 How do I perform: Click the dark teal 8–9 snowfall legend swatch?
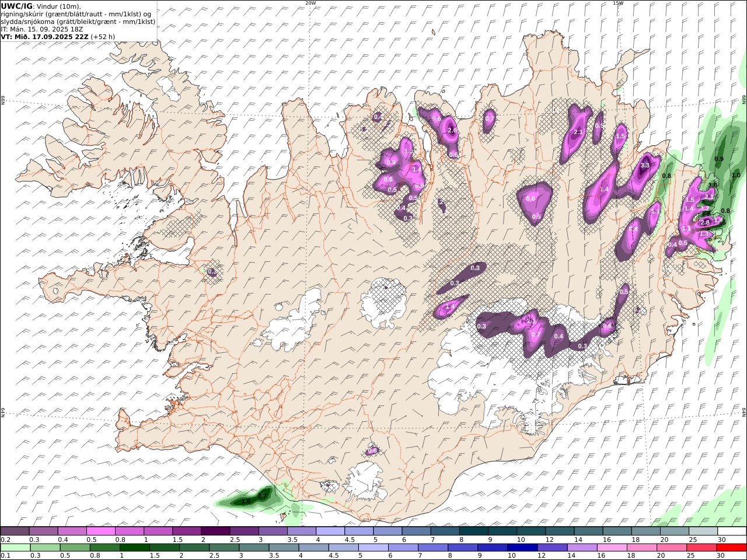pos(474,531)
